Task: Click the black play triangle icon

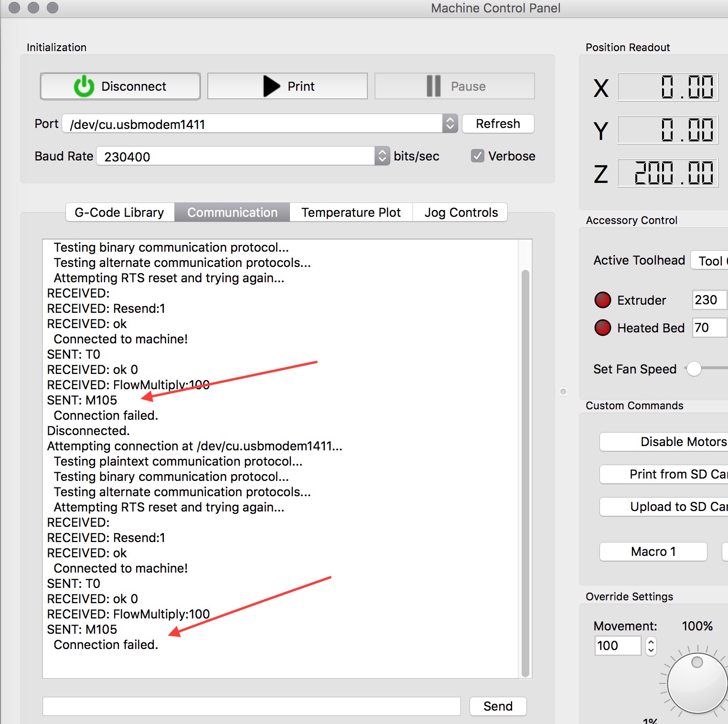Action: pos(271,86)
